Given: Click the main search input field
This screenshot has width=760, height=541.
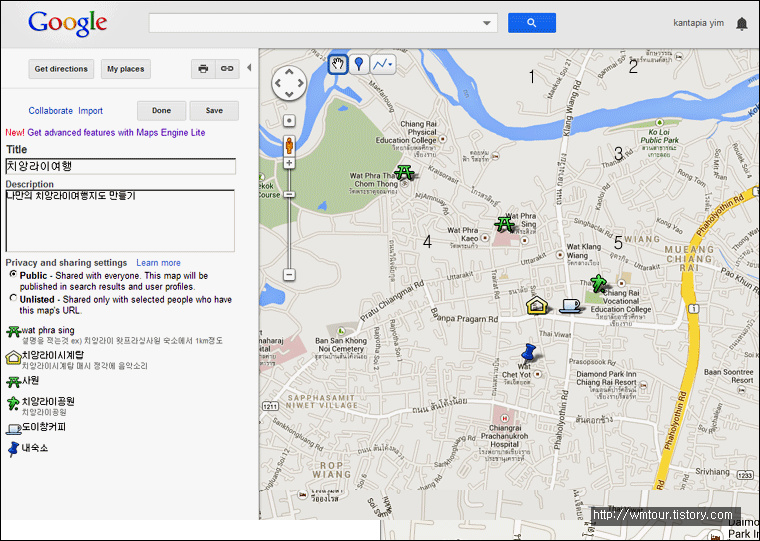Looking at the screenshot, I should [323, 23].
